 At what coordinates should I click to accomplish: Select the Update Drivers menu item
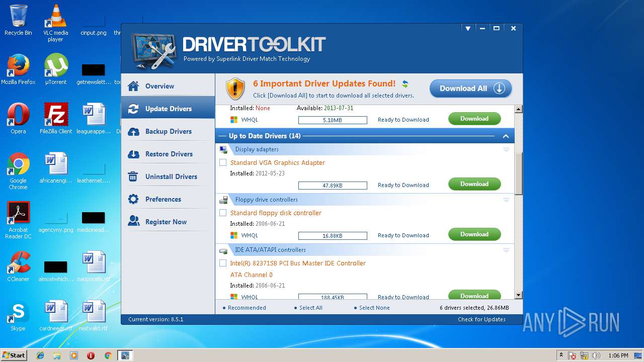coord(168,109)
